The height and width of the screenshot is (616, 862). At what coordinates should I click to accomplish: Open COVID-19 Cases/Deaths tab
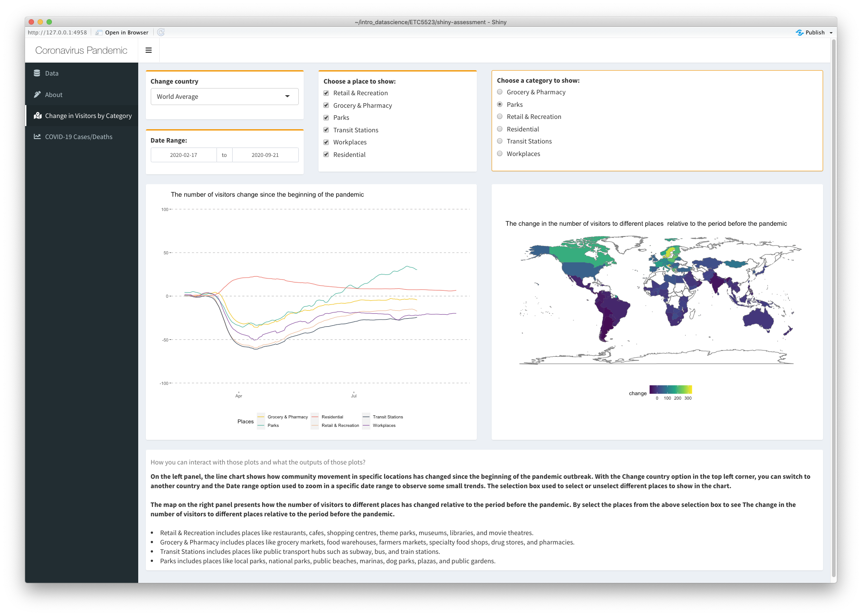(81, 137)
